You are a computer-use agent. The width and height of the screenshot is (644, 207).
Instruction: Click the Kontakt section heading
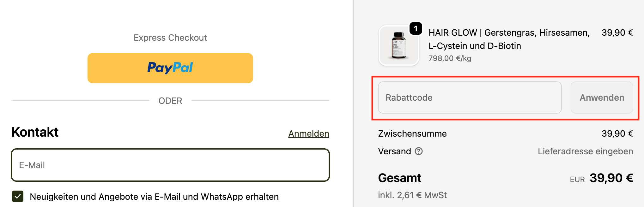tap(34, 132)
